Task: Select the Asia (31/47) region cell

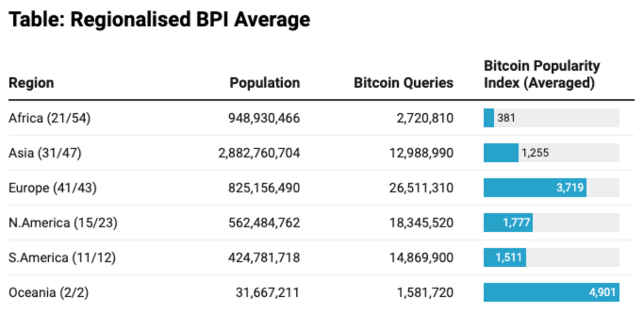Action: click(45, 153)
